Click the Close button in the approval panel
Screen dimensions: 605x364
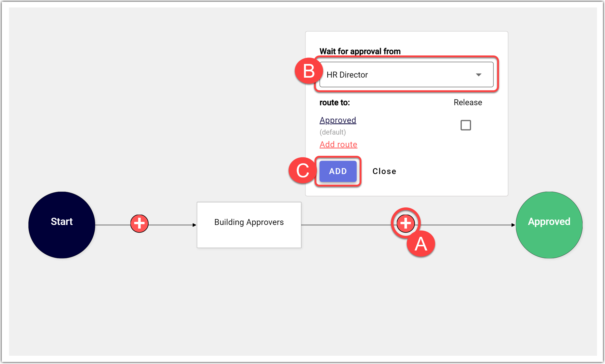point(384,171)
